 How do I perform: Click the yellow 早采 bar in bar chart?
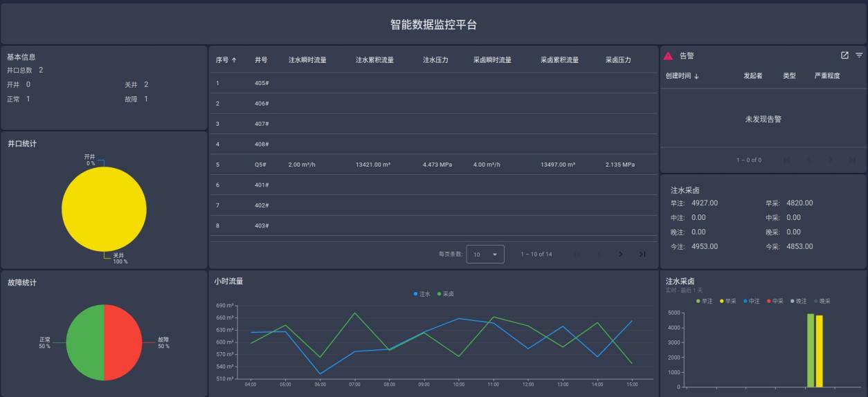click(x=820, y=351)
